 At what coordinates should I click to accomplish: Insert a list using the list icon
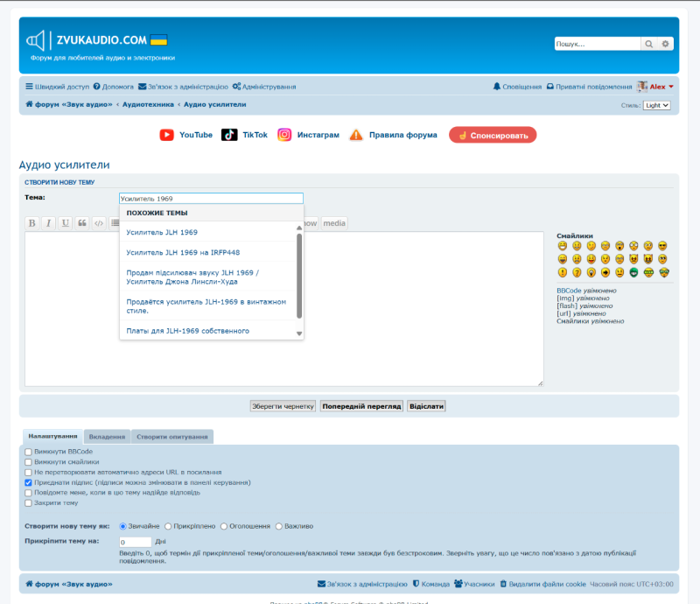(115, 223)
